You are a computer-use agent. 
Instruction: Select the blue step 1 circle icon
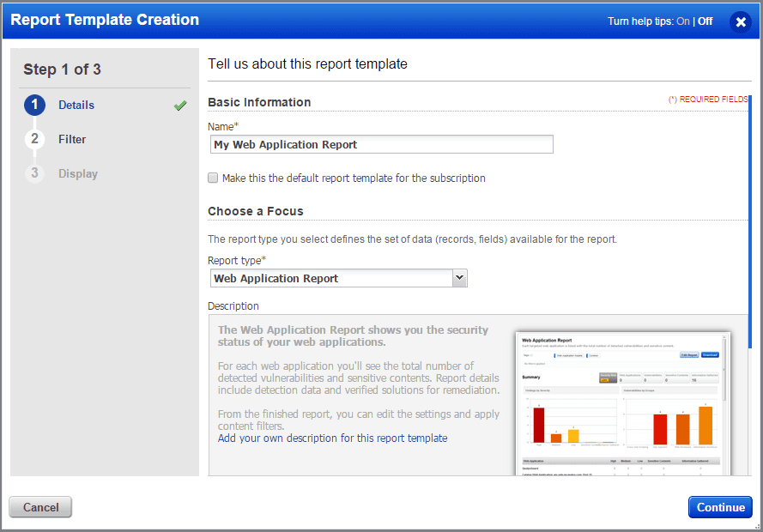click(x=34, y=105)
